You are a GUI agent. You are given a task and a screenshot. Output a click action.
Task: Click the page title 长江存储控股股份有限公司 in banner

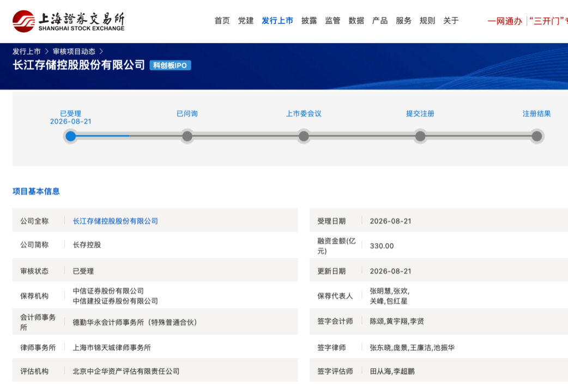coord(78,65)
